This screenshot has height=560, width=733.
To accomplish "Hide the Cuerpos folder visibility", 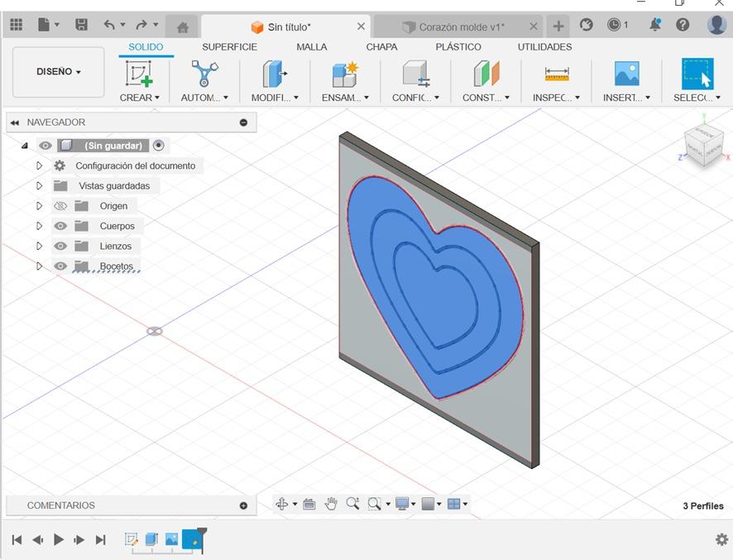I will coord(60,226).
